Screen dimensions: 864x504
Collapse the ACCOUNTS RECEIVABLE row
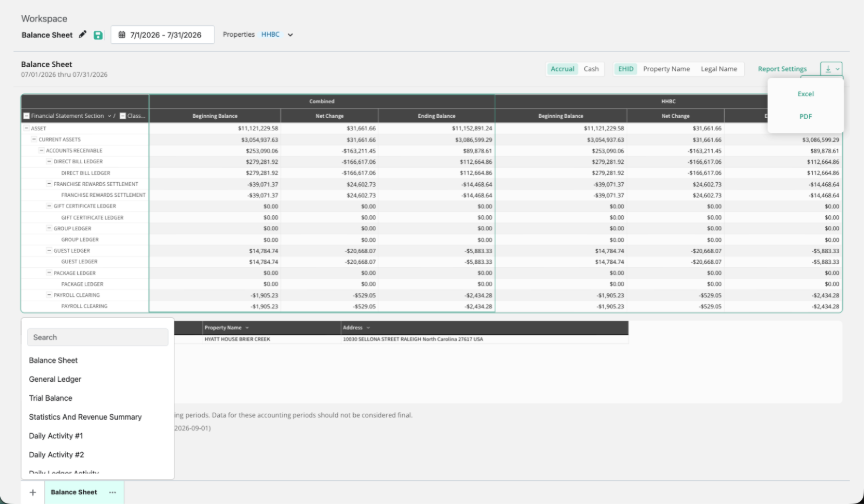(x=41, y=150)
